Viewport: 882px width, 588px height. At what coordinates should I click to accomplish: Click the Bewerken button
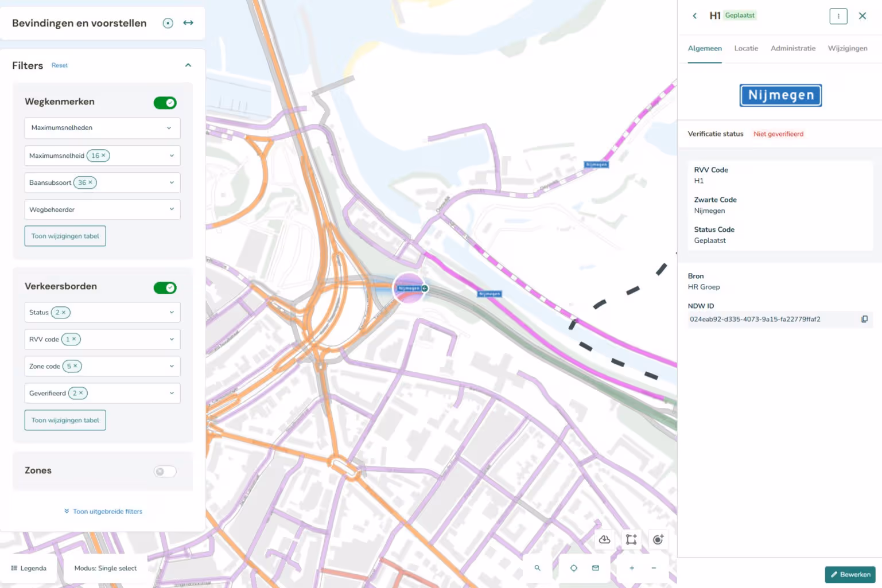[850, 574]
